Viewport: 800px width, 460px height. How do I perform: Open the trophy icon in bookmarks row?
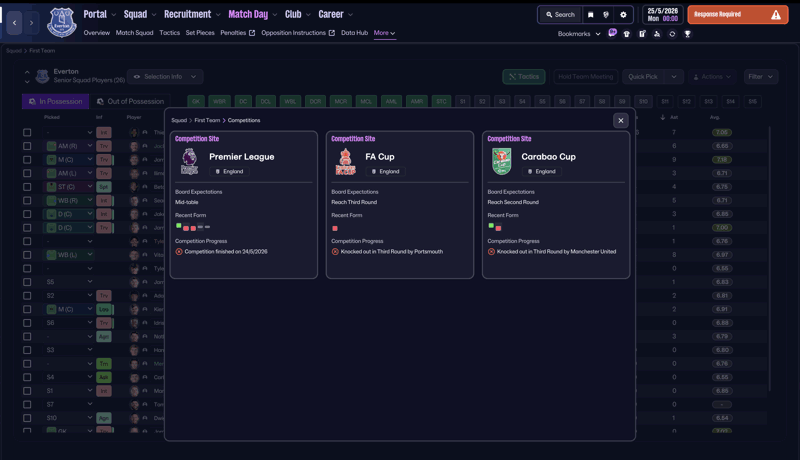point(687,34)
